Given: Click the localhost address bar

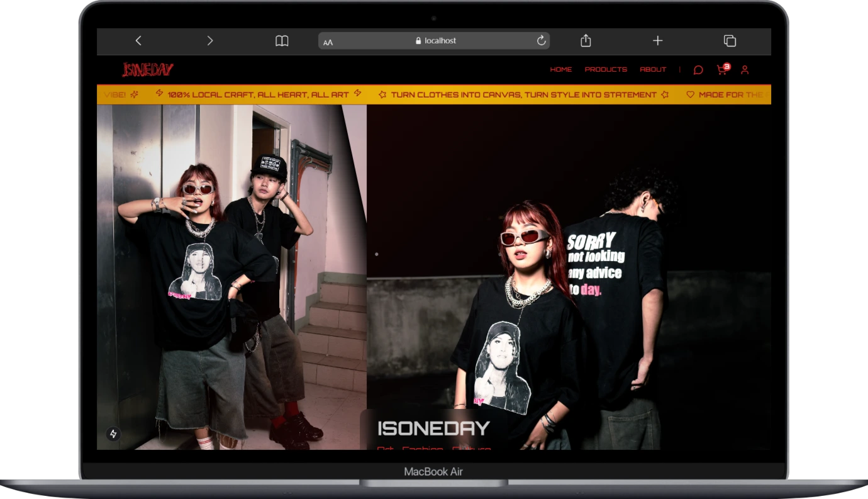Looking at the screenshot, I should [x=440, y=40].
